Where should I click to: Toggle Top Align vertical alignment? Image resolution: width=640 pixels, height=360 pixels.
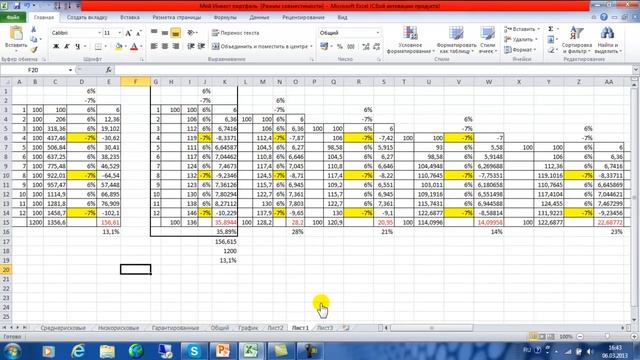pos(154,33)
